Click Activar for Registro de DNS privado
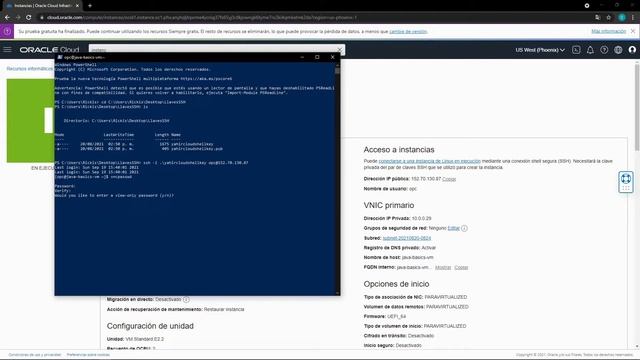The width and height of the screenshot is (640, 360). click(x=428, y=248)
